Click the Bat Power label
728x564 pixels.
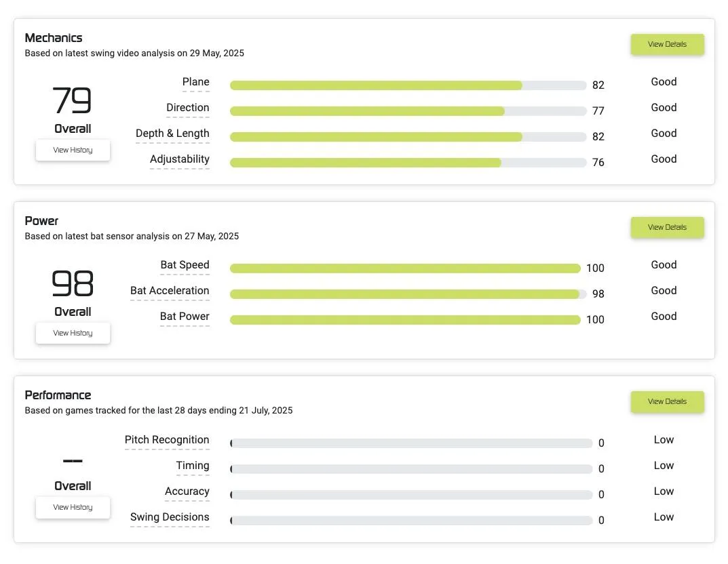(185, 317)
